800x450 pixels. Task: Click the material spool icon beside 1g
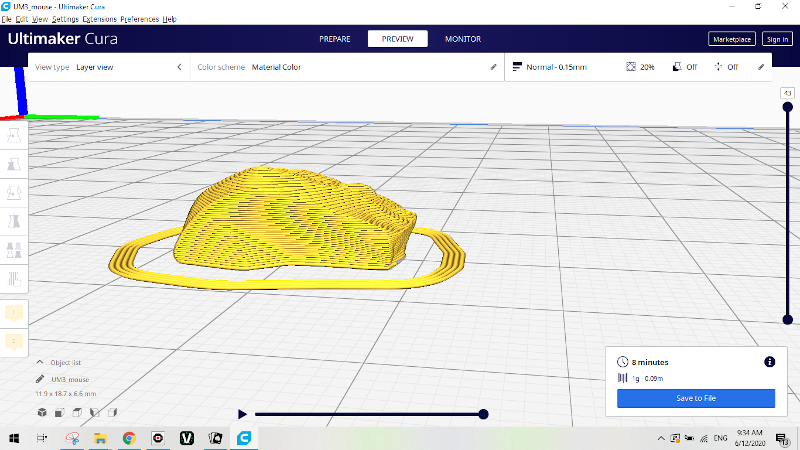click(622, 378)
